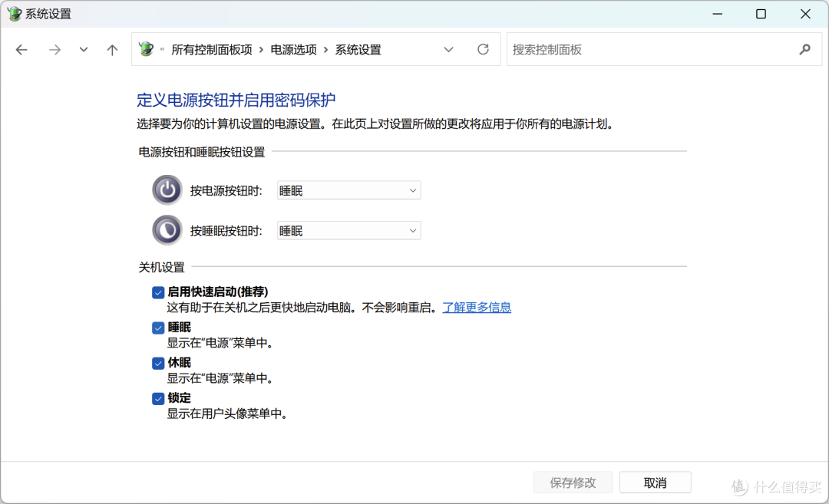Open the 按睡眠按钮时 dropdown
The width and height of the screenshot is (829, 504).
pos(349,230)
